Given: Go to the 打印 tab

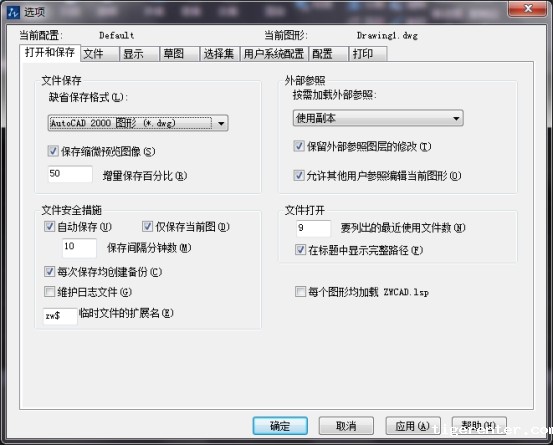Looking at the screenshot, I should 368,54.
